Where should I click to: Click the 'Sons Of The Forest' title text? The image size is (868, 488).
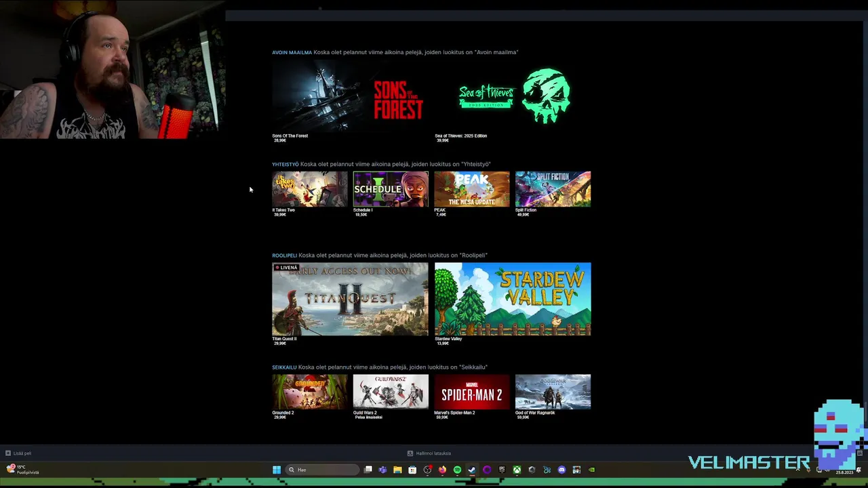pos(290,136)
